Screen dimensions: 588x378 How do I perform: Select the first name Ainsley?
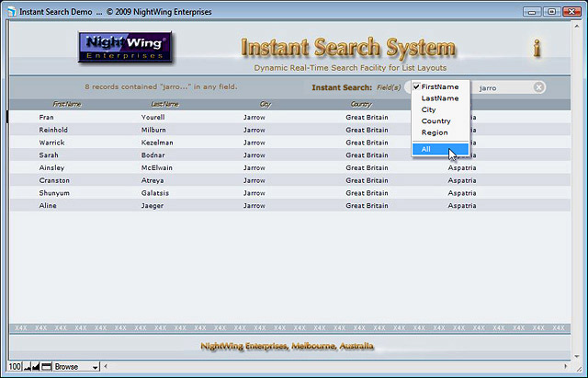[51, 167]
